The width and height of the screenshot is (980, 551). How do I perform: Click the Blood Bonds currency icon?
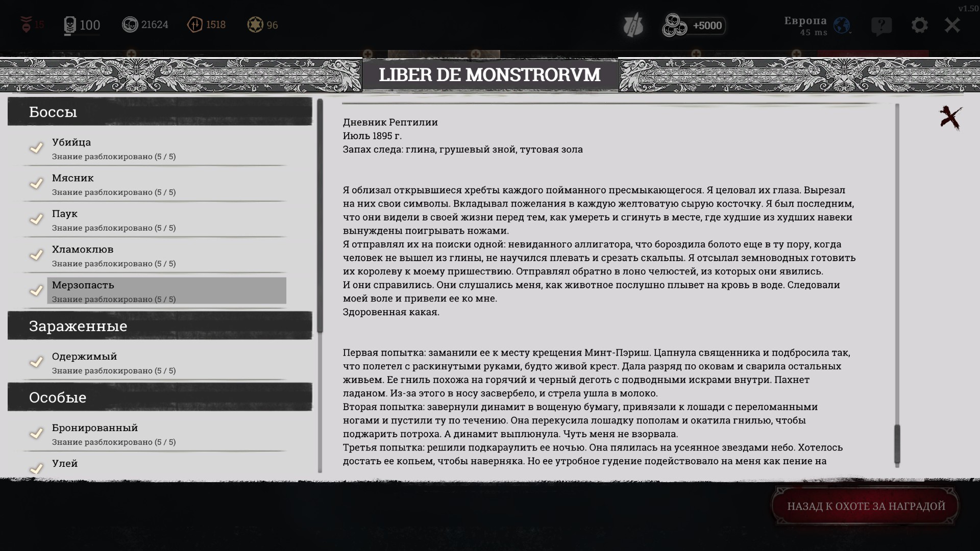click(x=195, y=24)
